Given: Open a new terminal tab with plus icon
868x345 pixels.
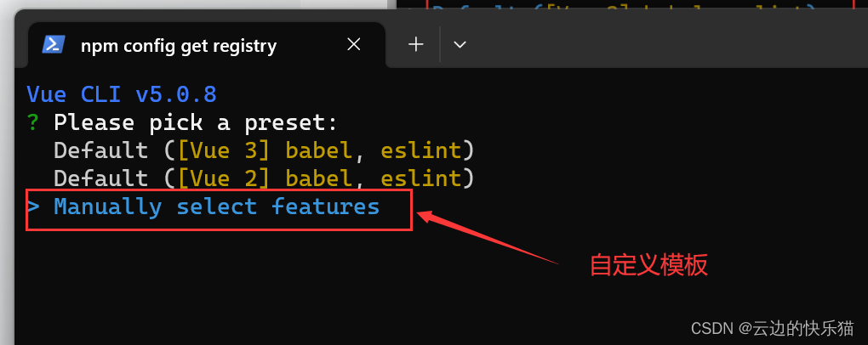Looking at the screenshot, I should click(x=416, y=45).
